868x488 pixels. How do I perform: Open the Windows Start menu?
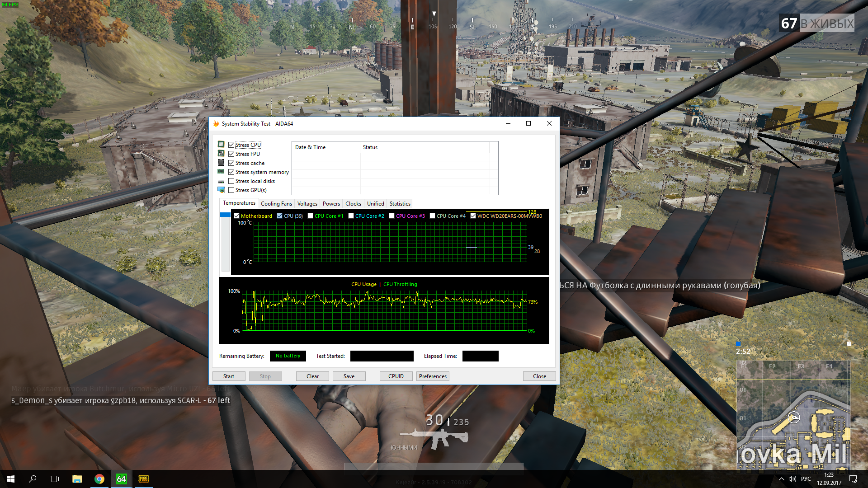click(11, 479)
